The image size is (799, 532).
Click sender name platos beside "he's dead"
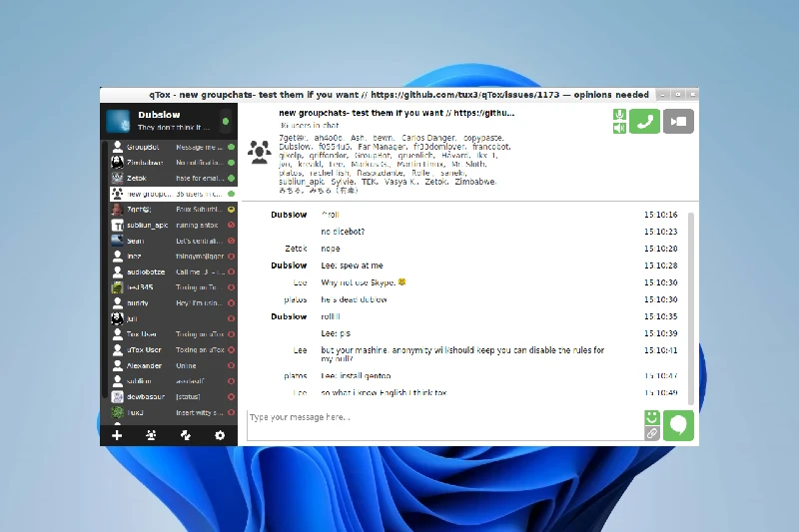pyautogui.click(x=295, y=299)
